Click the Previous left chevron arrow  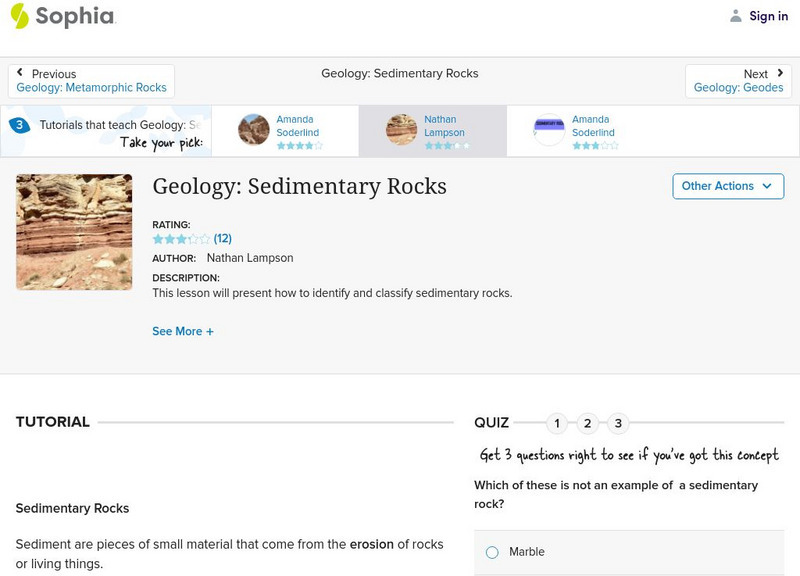[20, 73]
